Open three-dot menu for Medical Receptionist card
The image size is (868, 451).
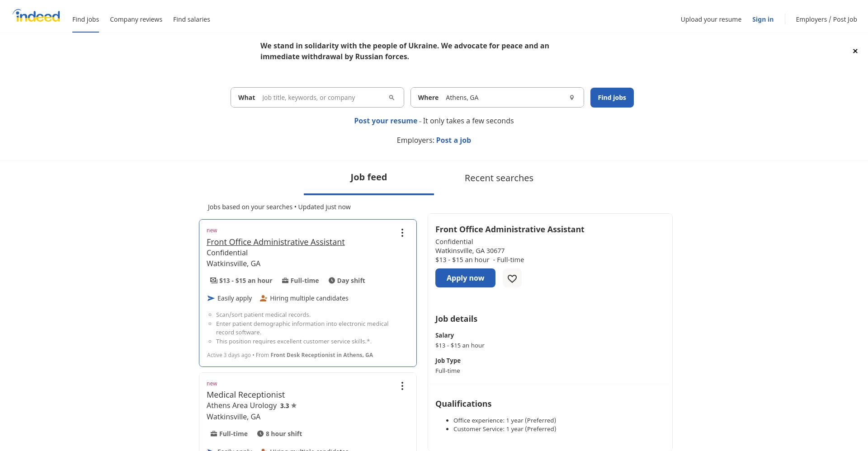tap(402, 386)
